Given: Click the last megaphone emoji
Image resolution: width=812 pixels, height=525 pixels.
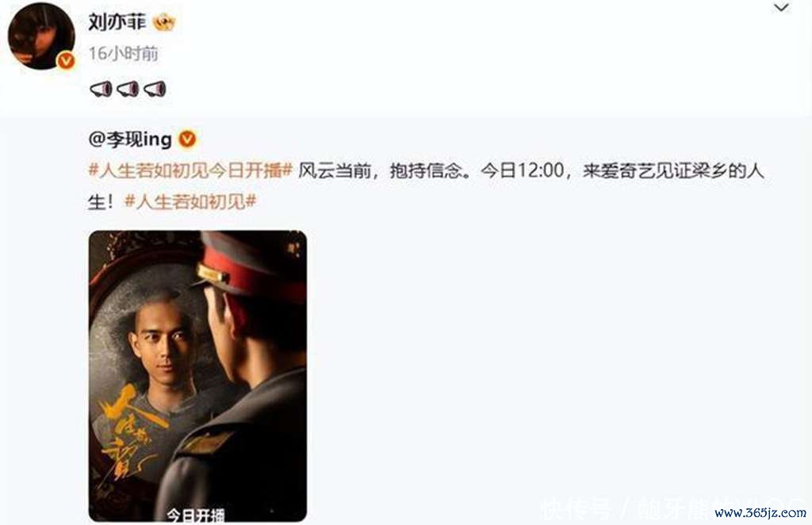Looking at the screenshot, I should click(x=155, y=89).
